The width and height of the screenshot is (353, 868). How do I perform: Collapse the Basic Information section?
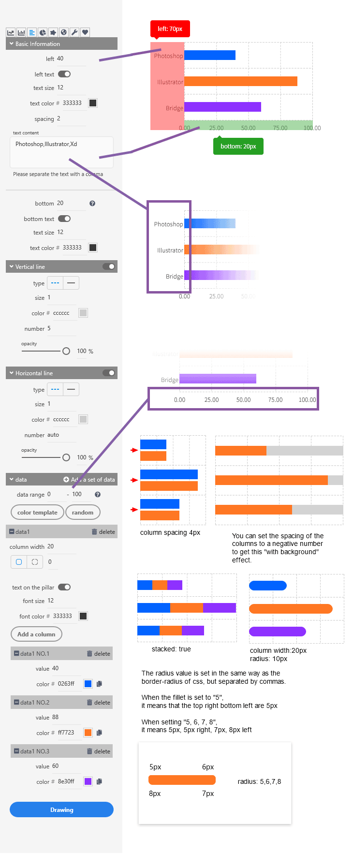[x=12, y=44]
